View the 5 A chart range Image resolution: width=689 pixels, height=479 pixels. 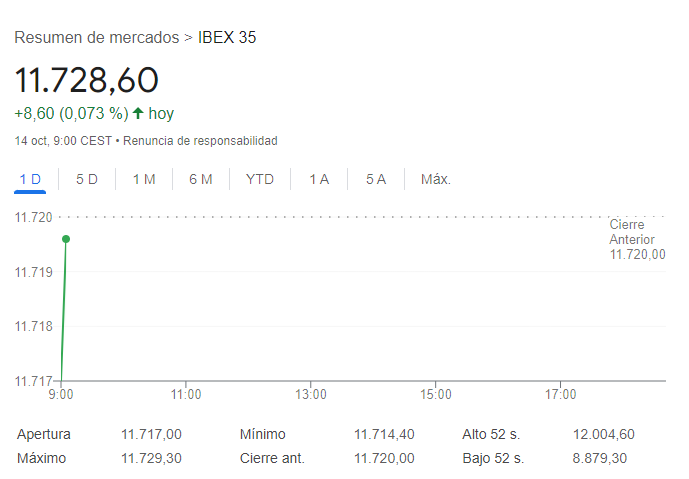[x=376, y=179]
